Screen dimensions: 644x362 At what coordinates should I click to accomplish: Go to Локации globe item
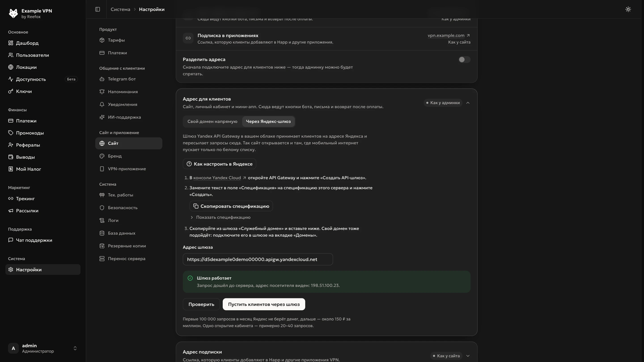pyautogui.click(x=43, y=67)
